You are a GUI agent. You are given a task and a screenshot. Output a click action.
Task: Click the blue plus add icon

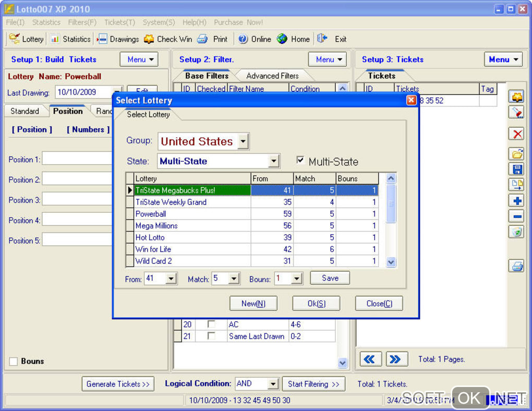(516, 201)
